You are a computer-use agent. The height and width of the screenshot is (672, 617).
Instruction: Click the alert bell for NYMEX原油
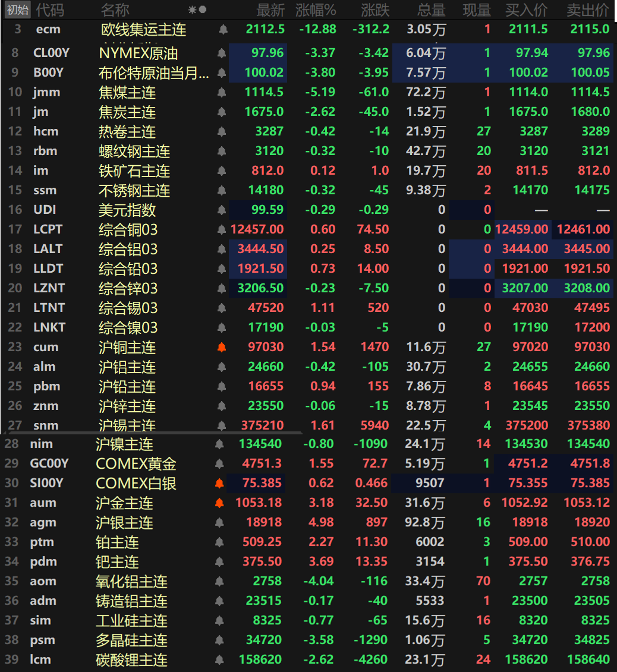coord(222,53)
